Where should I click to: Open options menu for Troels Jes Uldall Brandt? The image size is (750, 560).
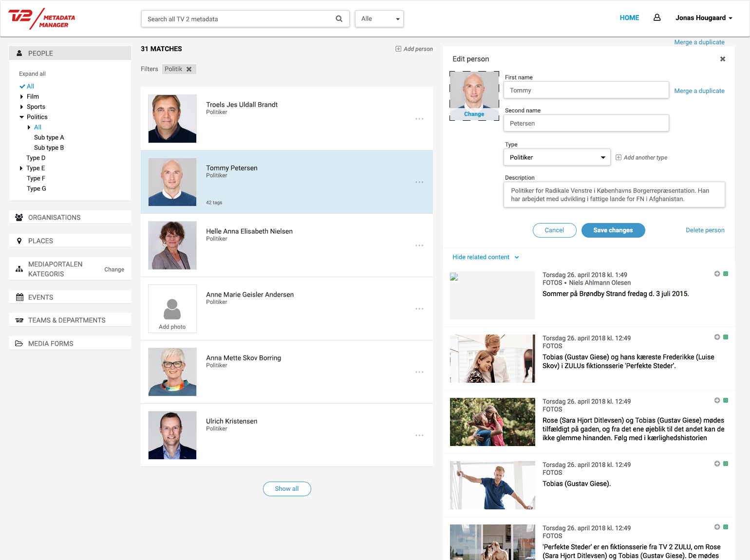419,119
